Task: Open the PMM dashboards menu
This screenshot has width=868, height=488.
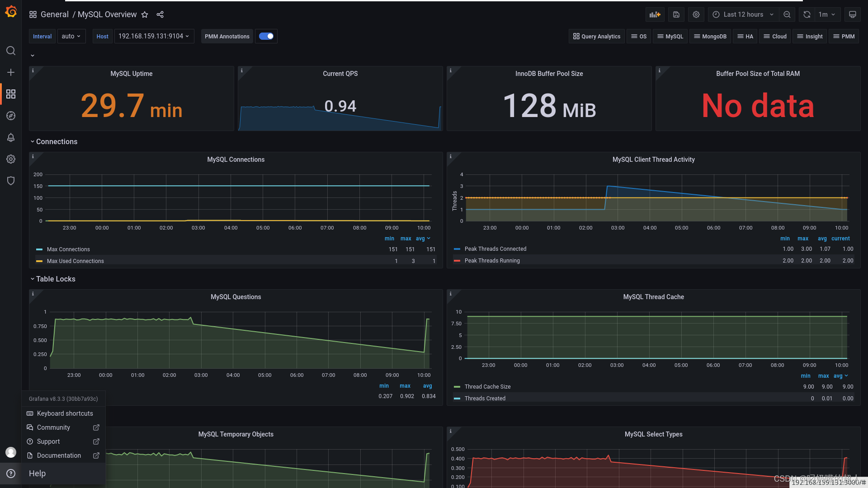Action: (x=844, y=37)
